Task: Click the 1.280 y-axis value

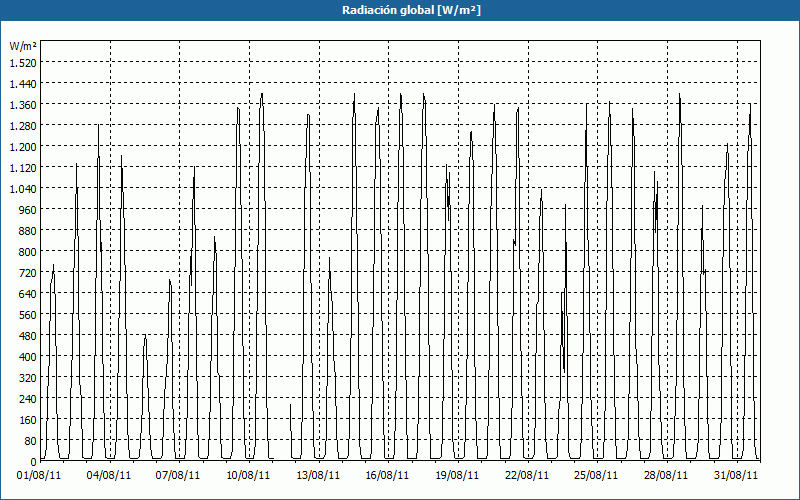Action: click(23, 126)
